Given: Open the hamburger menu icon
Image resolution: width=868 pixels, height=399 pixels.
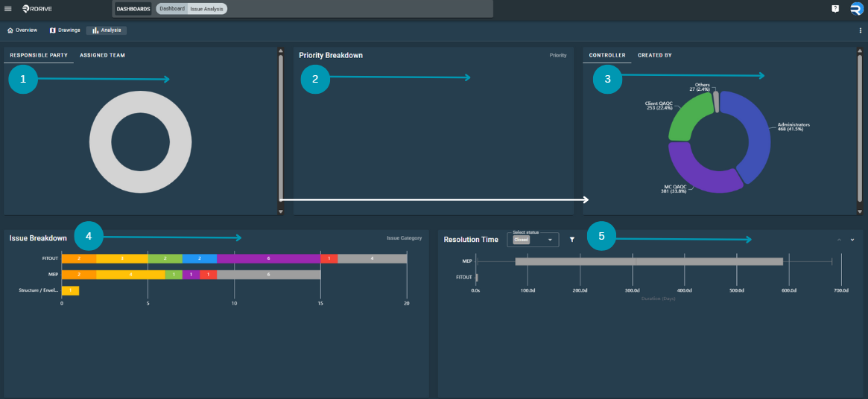Looking at the screenshot, I should 7,9.
